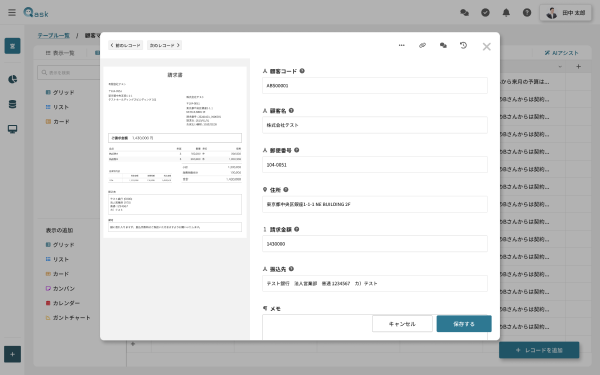Open the AIアシスト panel

pos(561,53)
